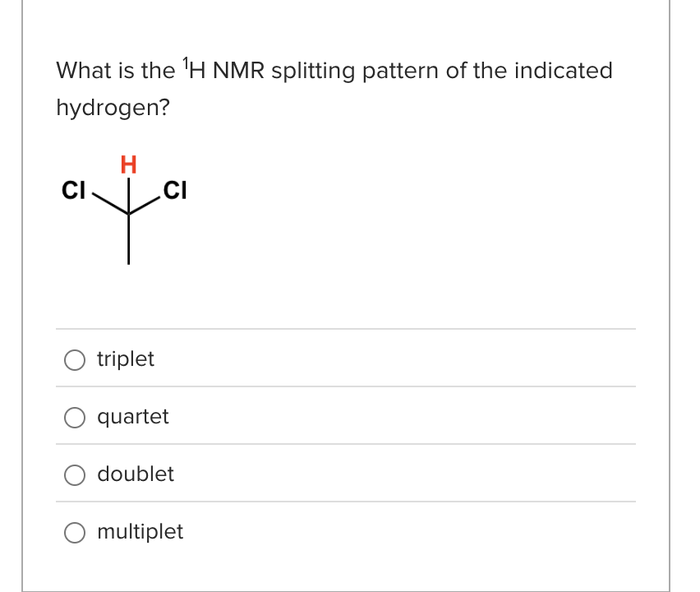Click the row containing the doublet option
The width and height of the screenshot is (700, 592).
345,474
